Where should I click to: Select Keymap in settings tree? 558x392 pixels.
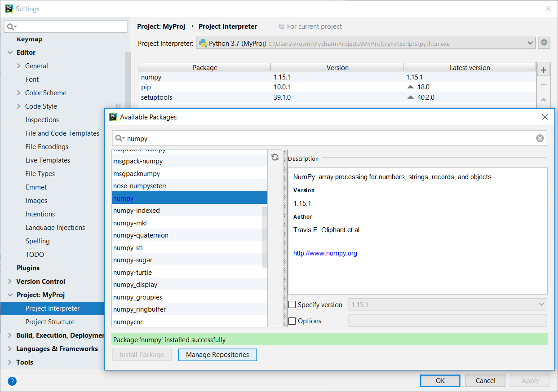coord(29,39)
